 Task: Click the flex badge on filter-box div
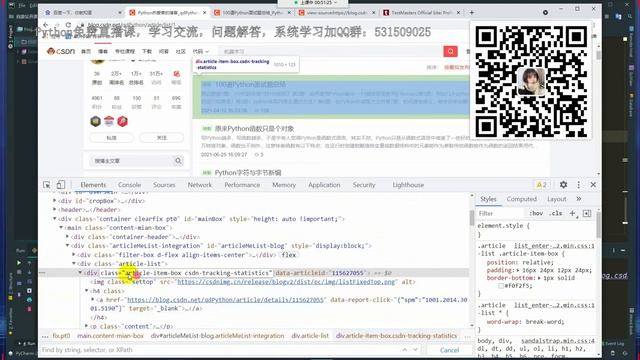(289, 255)
